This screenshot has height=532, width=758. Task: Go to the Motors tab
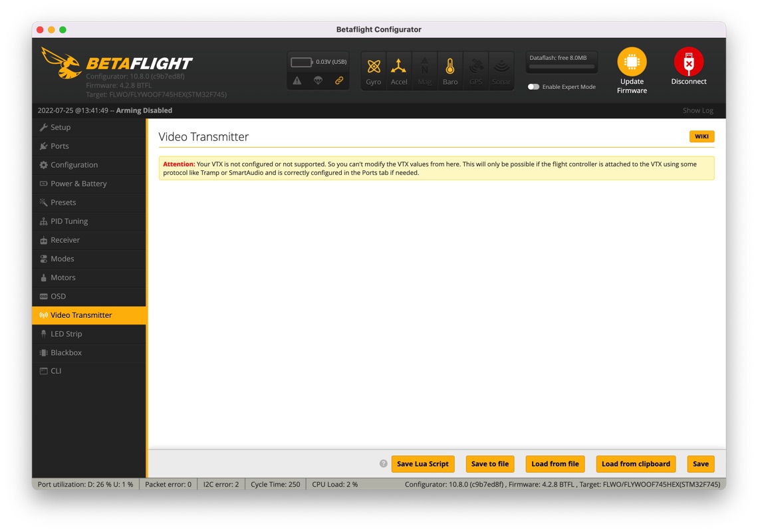pos(89,277)
